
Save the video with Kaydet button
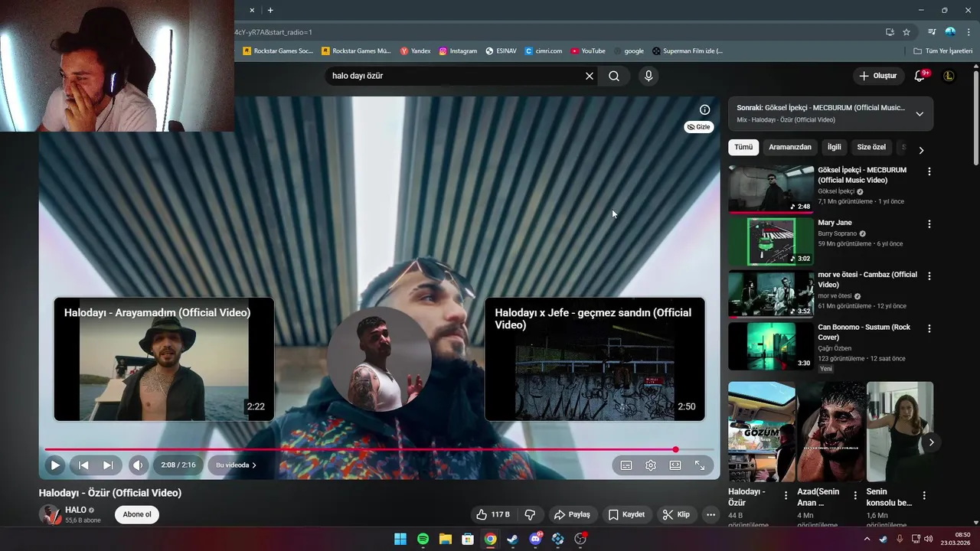(x=626, y=514)
